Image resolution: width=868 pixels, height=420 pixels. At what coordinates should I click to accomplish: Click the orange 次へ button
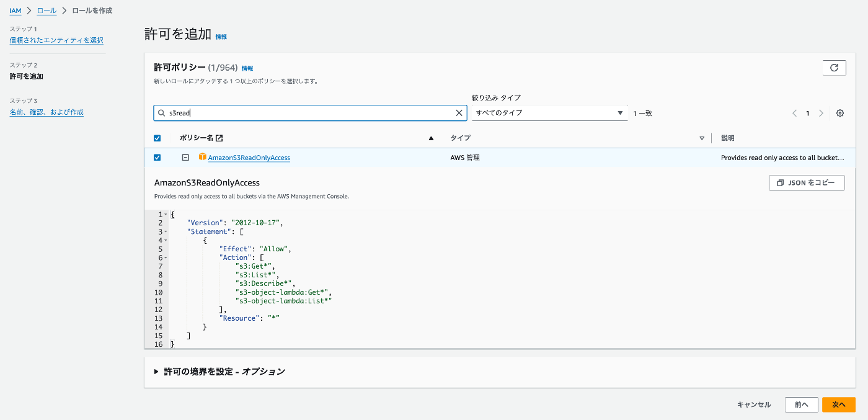point(839,404)
